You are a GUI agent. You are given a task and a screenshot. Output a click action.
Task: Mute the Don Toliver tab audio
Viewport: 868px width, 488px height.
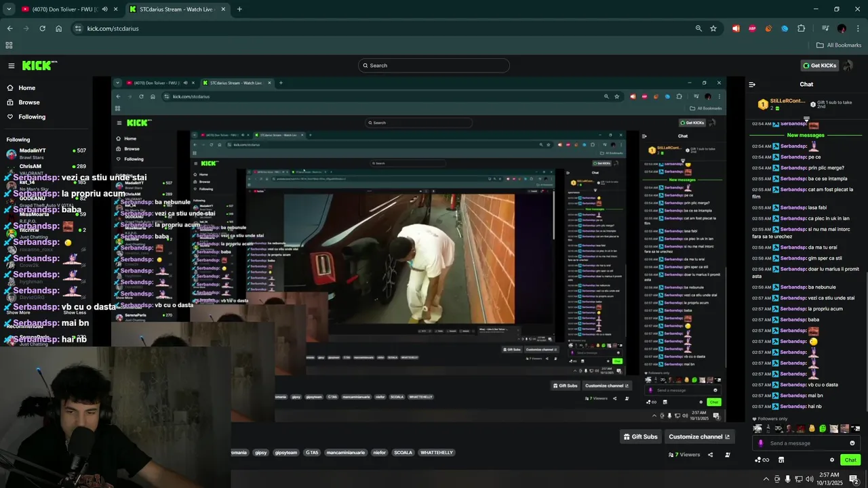tap(104, 9)
